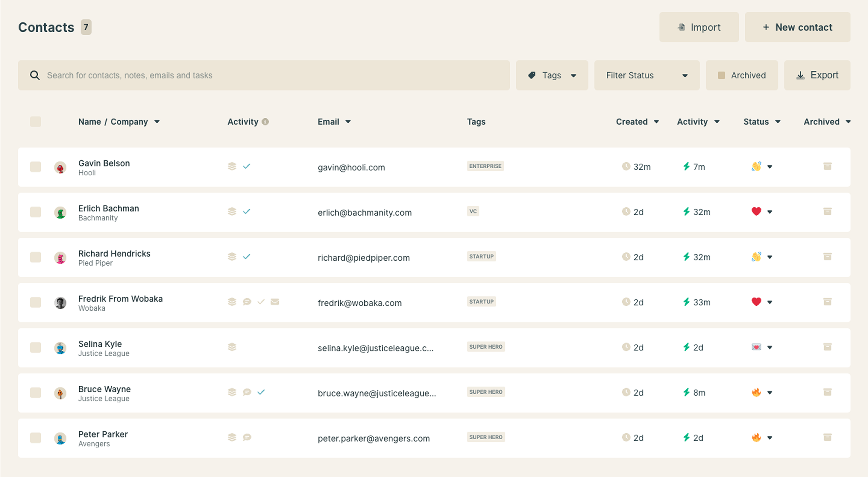868x477 pixels.
Task: Open status dropdown arrow for Selina Kyle
Action: point(770,348)
